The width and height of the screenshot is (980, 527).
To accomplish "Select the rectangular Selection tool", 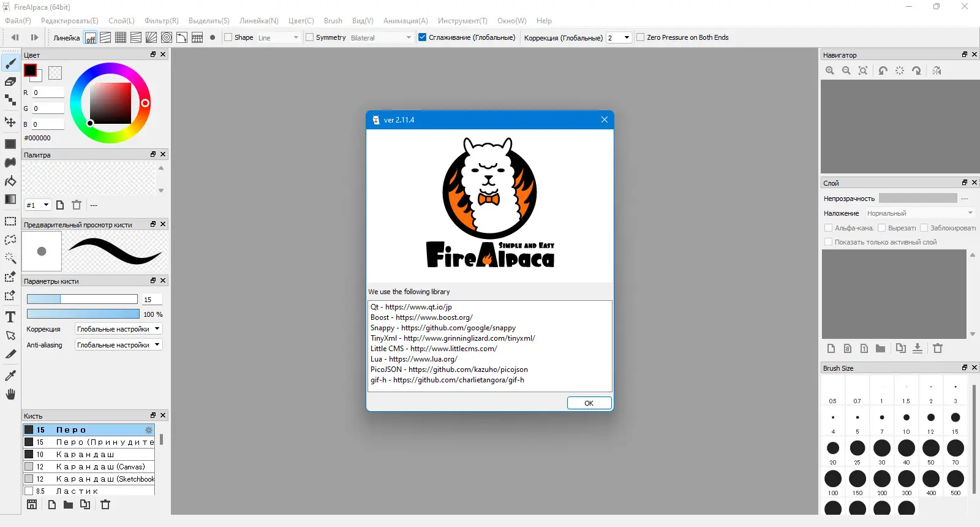I will [x=10, y=221].
